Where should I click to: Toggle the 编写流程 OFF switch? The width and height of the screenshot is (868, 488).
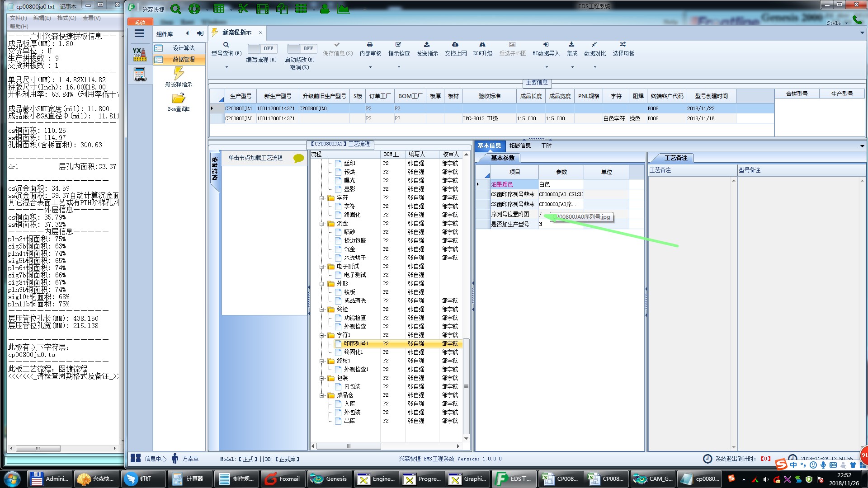point(262,48)
